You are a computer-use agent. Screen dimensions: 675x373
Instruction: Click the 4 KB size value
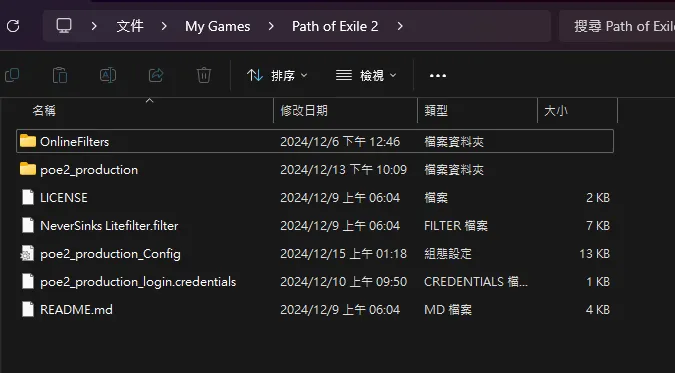click(x=598, y=310)
